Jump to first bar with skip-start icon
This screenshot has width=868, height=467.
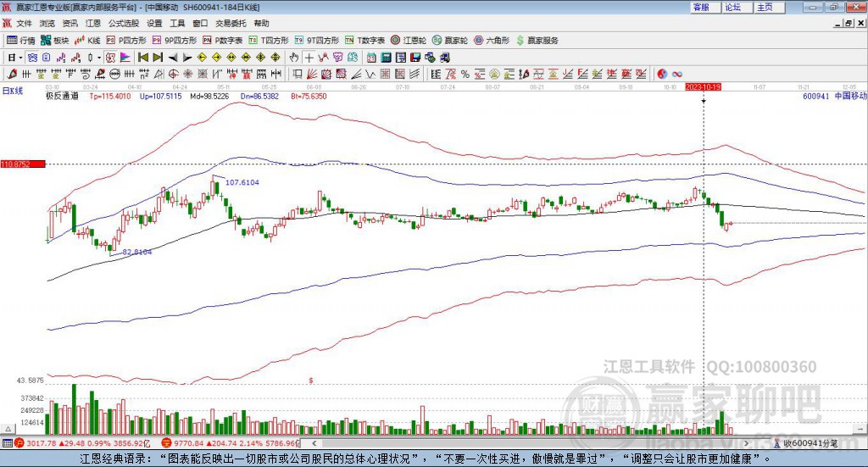pos(143,58)
